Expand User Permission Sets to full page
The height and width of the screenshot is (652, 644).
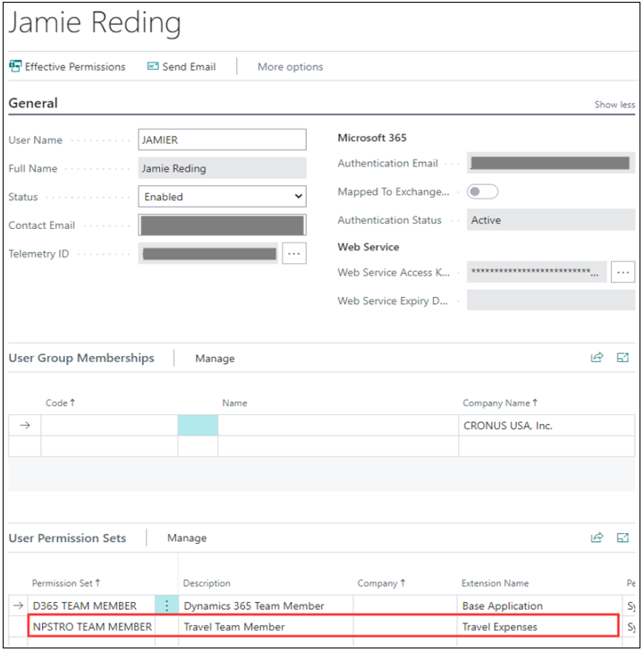623,538
